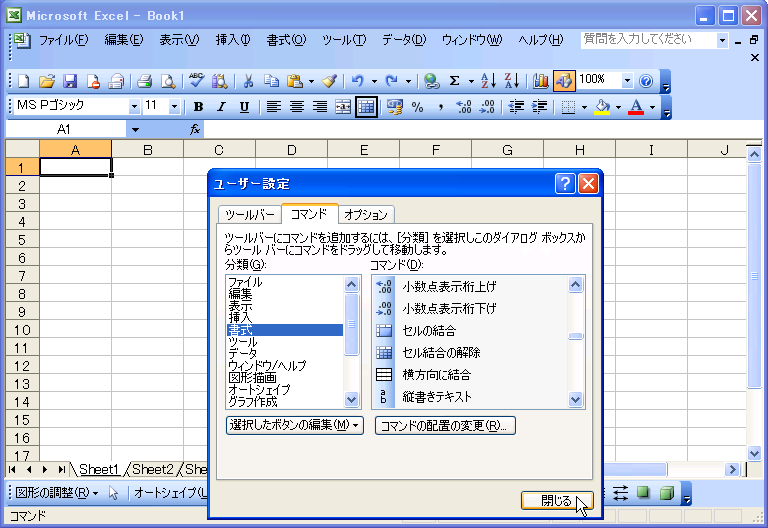Click the Cut scissors icon

248,81
